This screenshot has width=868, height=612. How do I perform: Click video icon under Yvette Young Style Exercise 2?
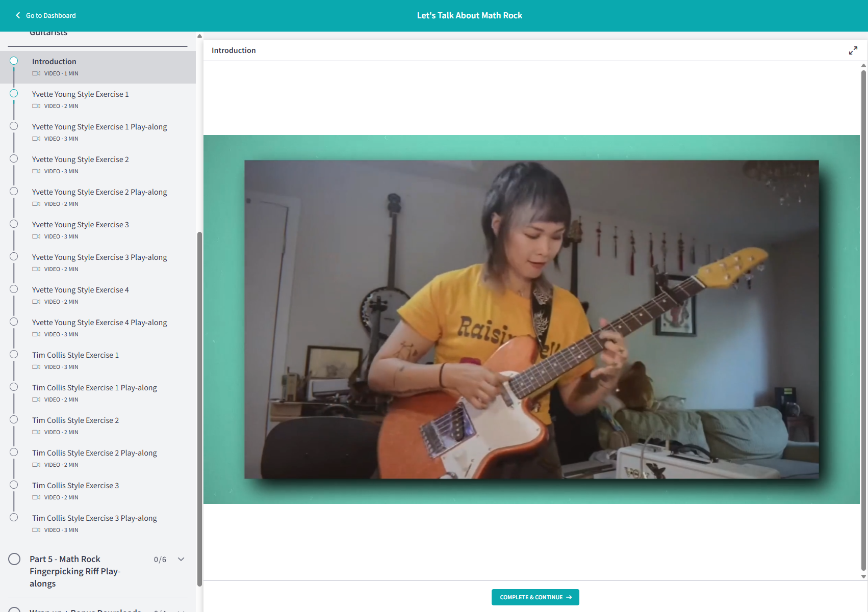(x=36, y=171)
